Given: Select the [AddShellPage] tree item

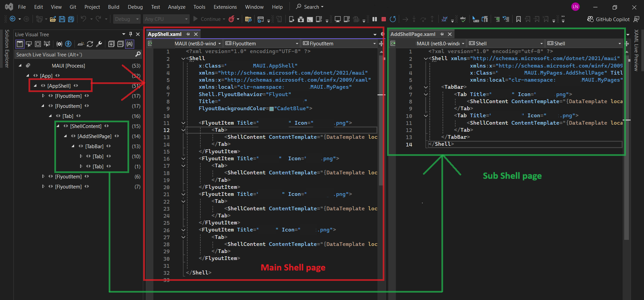Looking at the screenshot, I should [x=95, y=136].
